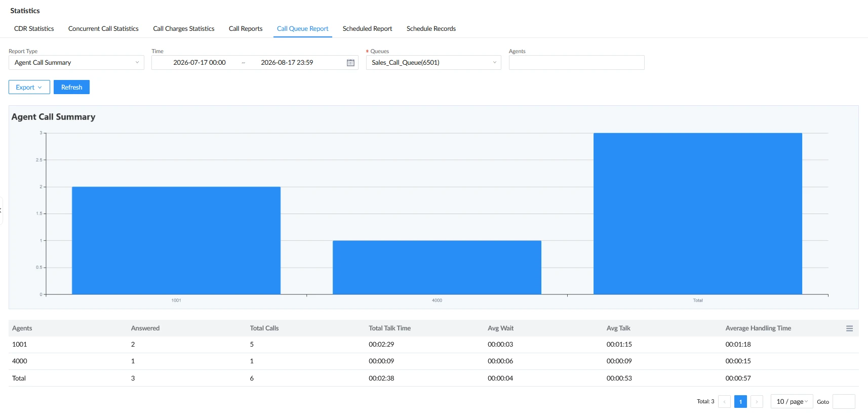The image size is (868, 420).
Task: Click the 4000 agent bar in chart
Action: pos(437,267)
